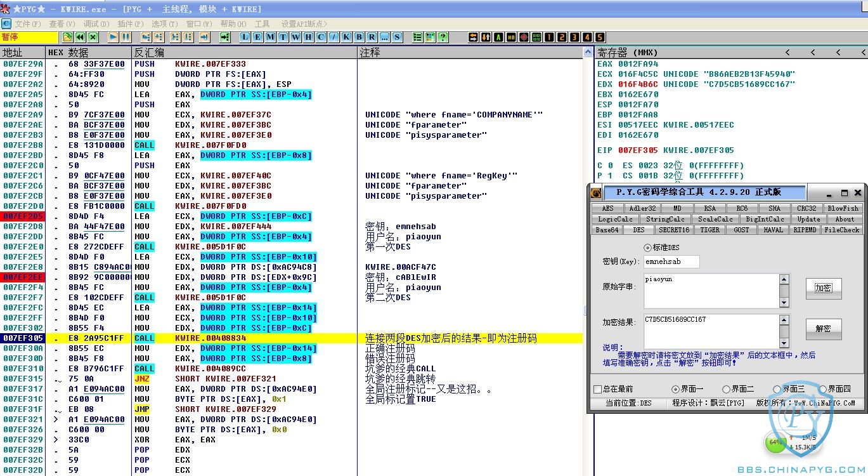Open Breakpoints window with B button
Viewport: 868px width, 476px height.
click(360, 37)
